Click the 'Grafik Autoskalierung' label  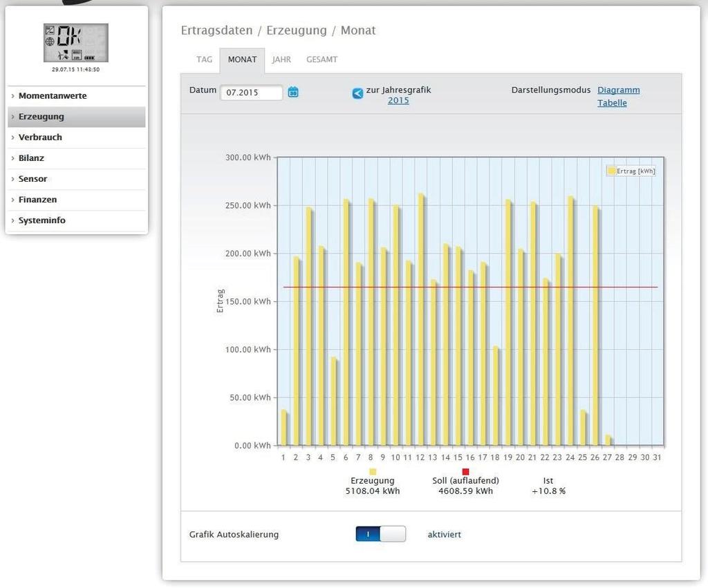point(234,534)
